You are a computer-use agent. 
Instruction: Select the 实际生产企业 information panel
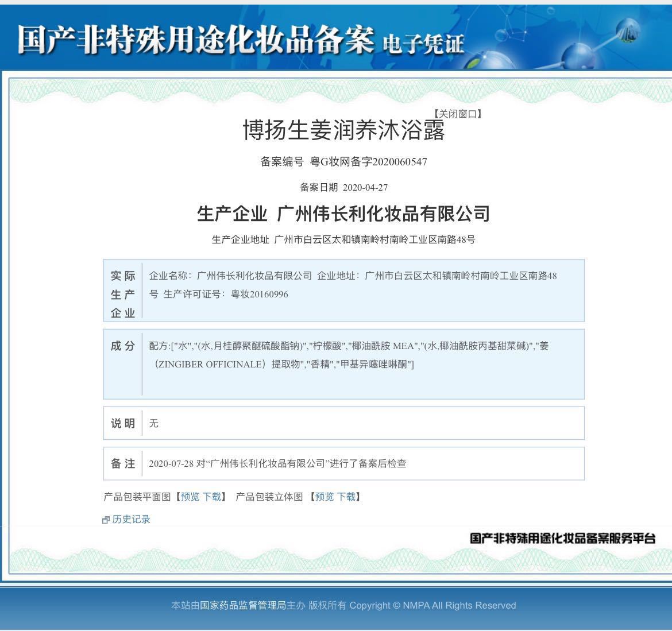click(x=343, y=290)
